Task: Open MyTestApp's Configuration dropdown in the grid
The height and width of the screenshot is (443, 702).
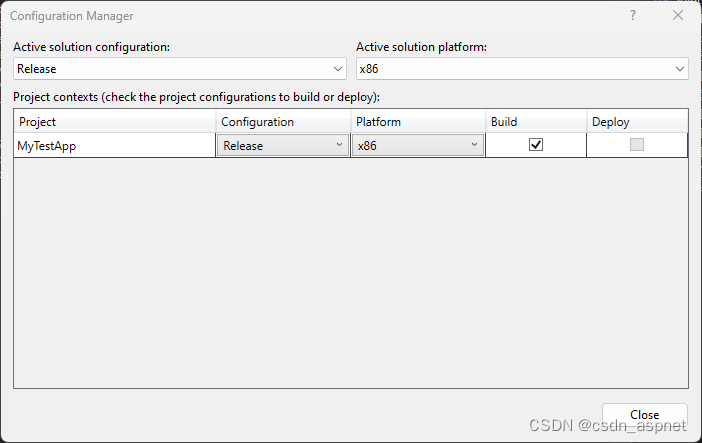Action: pos(283,145)
